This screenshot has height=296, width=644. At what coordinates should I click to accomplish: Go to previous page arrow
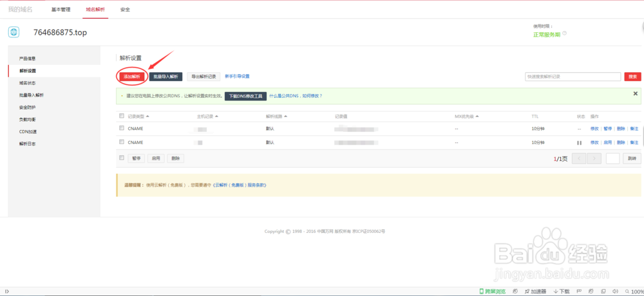point(579,158)
